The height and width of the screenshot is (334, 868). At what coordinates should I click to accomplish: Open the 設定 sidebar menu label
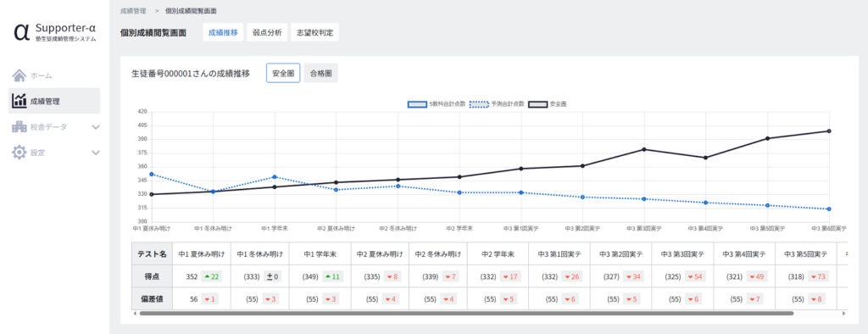37,153
